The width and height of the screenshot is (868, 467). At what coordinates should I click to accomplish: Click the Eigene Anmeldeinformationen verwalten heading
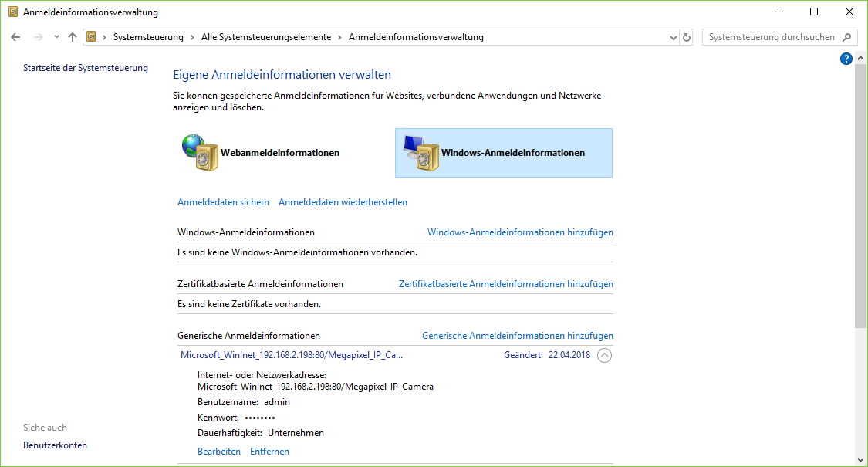(x=282, y=75)
